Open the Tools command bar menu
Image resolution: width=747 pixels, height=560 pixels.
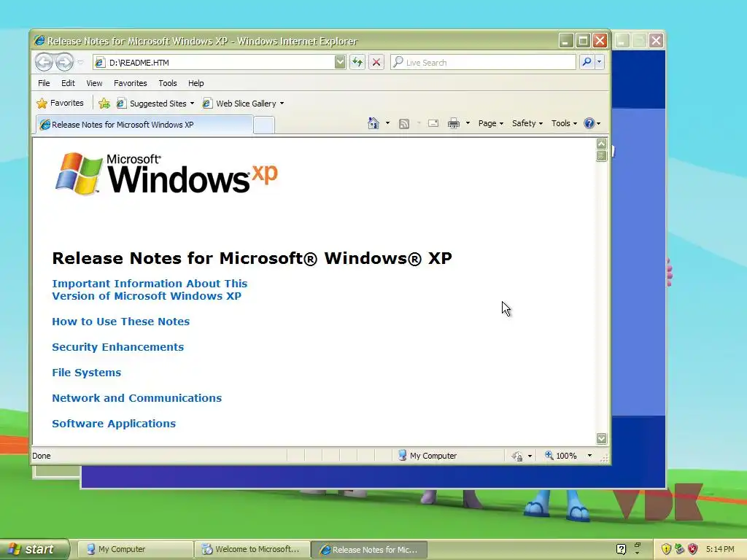[564, 123]
